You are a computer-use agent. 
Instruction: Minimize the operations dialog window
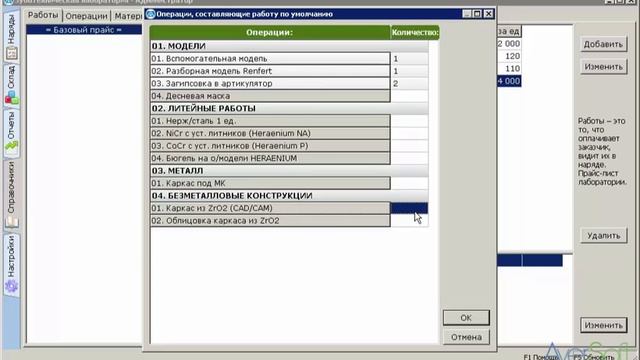pyautogui.click(x=467, y=14)
